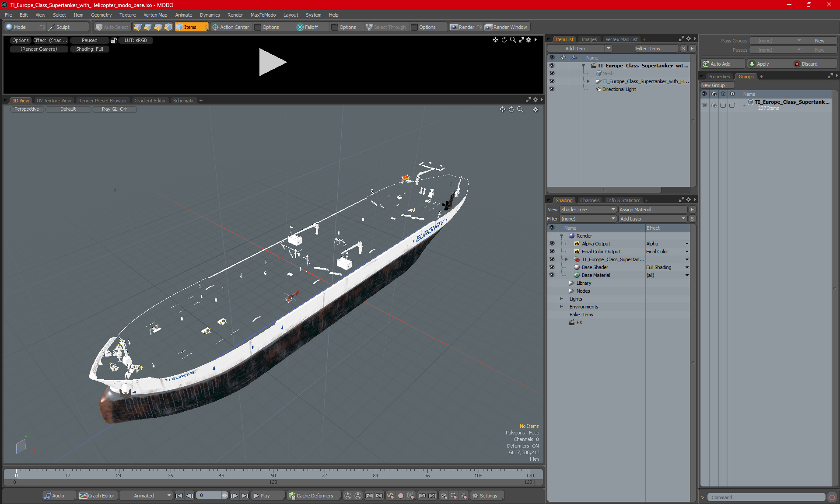Toggle visibility of TI_Europe group in Groups
Screen dimensions: 840x504
click(x=704, y=105)
